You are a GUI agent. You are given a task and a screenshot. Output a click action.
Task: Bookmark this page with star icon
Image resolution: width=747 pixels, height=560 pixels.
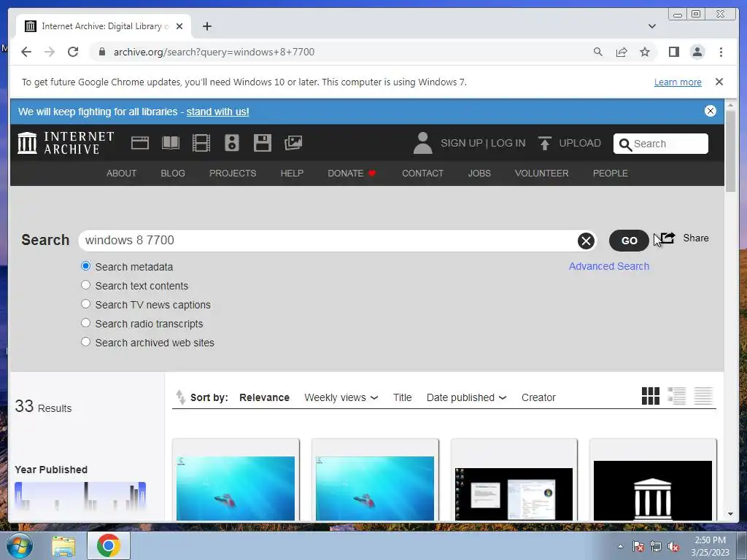click(645, 52)
